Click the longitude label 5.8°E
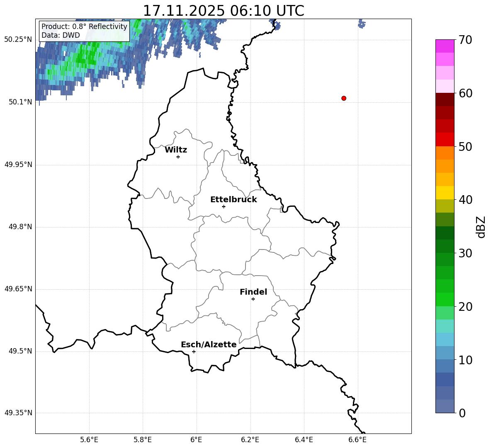 click(143, 440)
